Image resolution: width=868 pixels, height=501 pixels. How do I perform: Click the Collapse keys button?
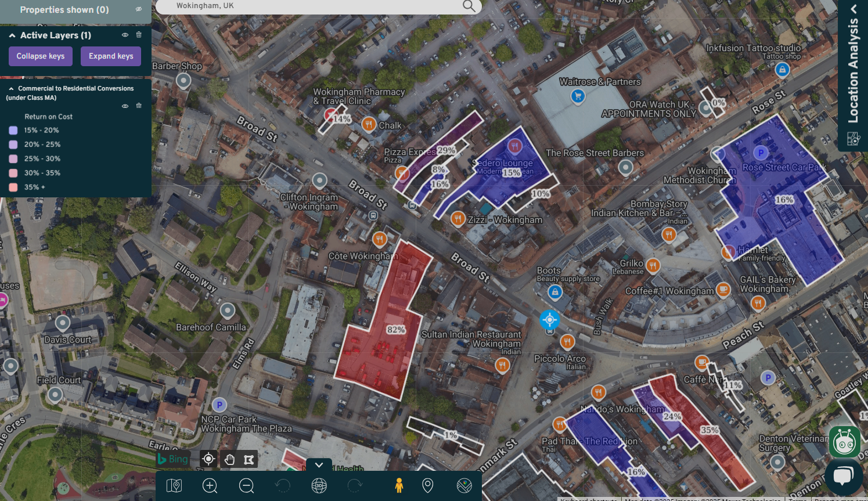pos(41,56)
